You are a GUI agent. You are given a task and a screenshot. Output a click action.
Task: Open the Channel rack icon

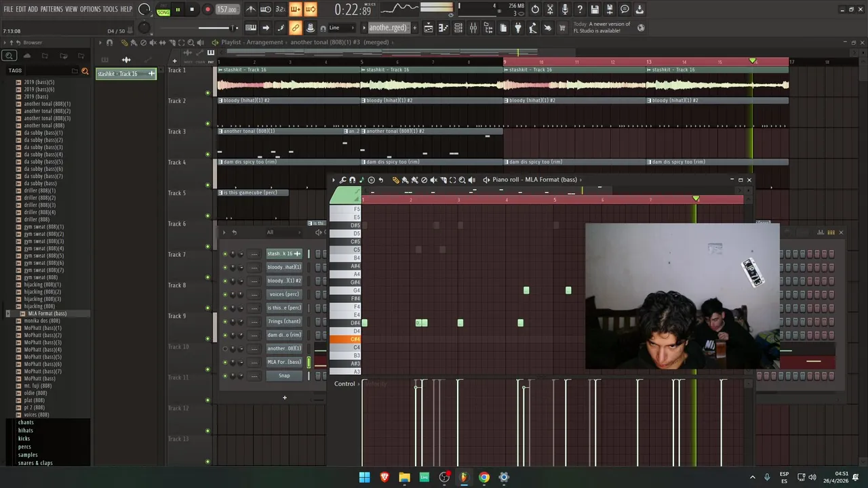point(458,28)
